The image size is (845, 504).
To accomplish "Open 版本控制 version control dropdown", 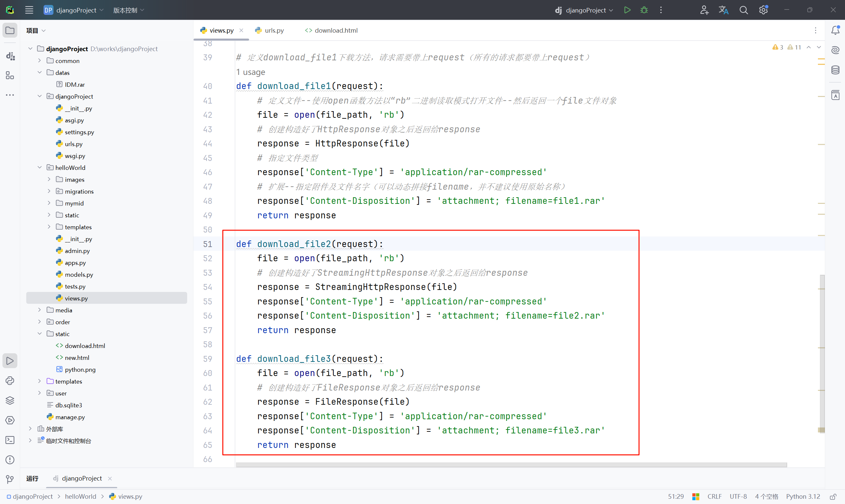I will [128, 10].
